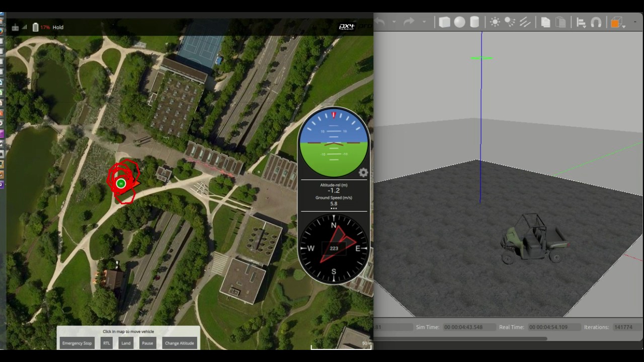Click the Altitude-rel value -1.2
The width and height of the screenshot is (644, 362).
click(334, 191)
